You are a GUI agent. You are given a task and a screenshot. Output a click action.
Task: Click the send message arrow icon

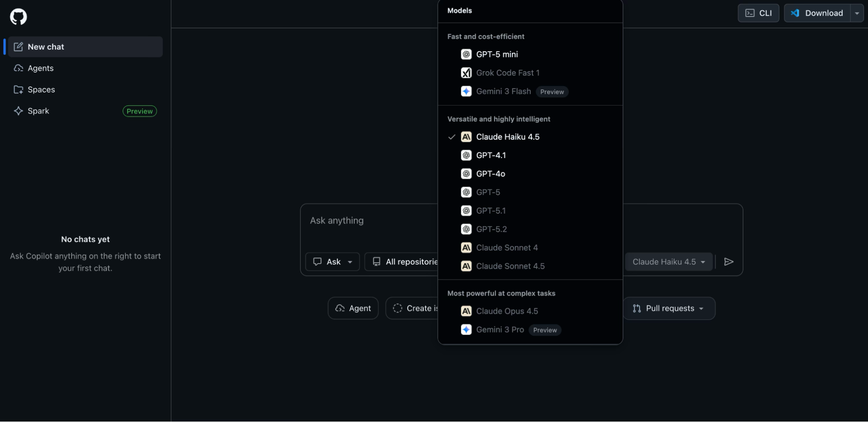click(729, 261)
